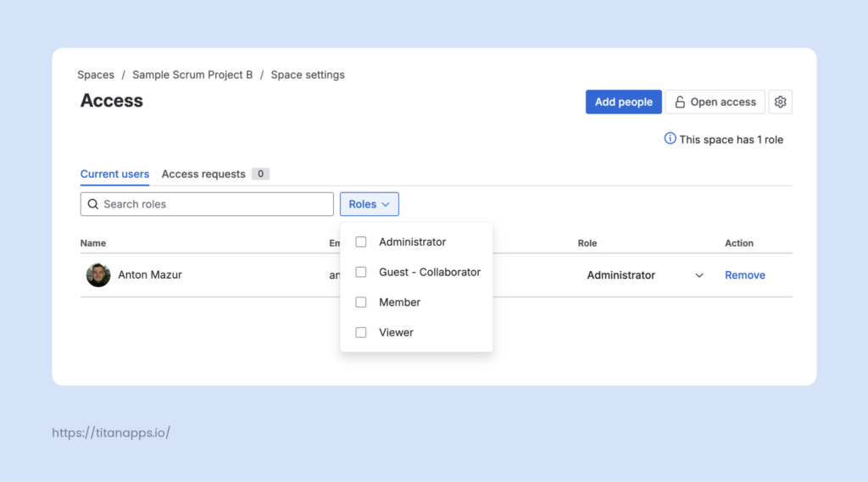The width and height of the screenshot is (868, 482).
Task: Click the Name column header
Action: coord(93,243)
